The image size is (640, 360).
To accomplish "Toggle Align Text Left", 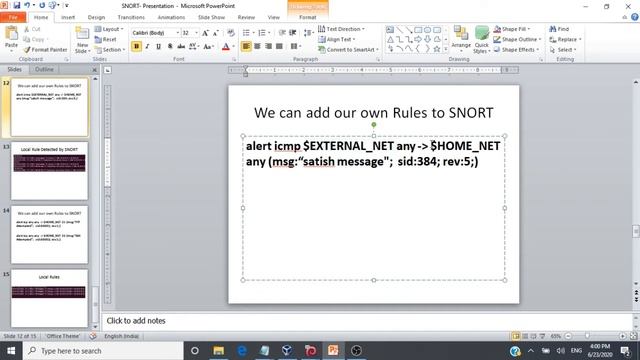I will tap(246, 46).
